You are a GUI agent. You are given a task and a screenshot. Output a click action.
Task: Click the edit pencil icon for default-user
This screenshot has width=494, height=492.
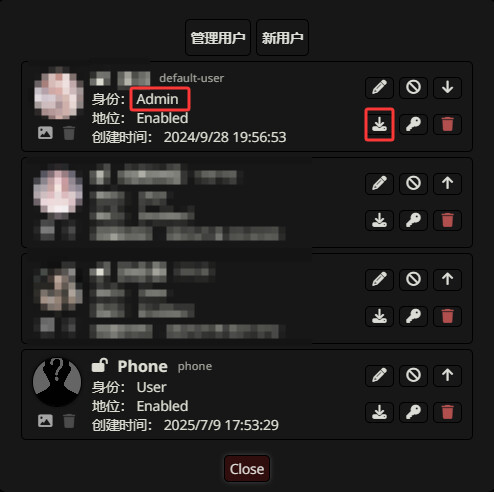(x=380, y=88)
